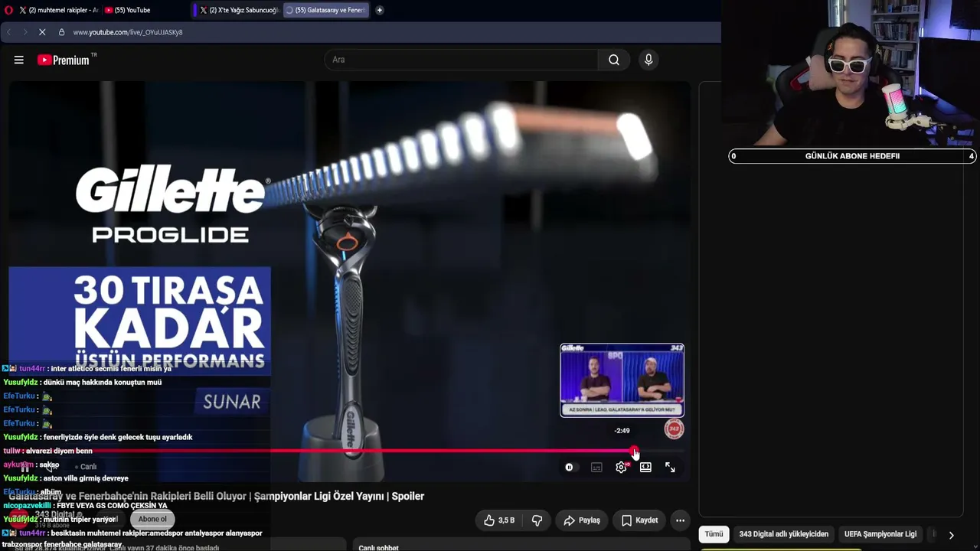Open the YouTube guide hamburger menu
The width and height of the screenshot is (980, 551).
click(x=19, y=60)
